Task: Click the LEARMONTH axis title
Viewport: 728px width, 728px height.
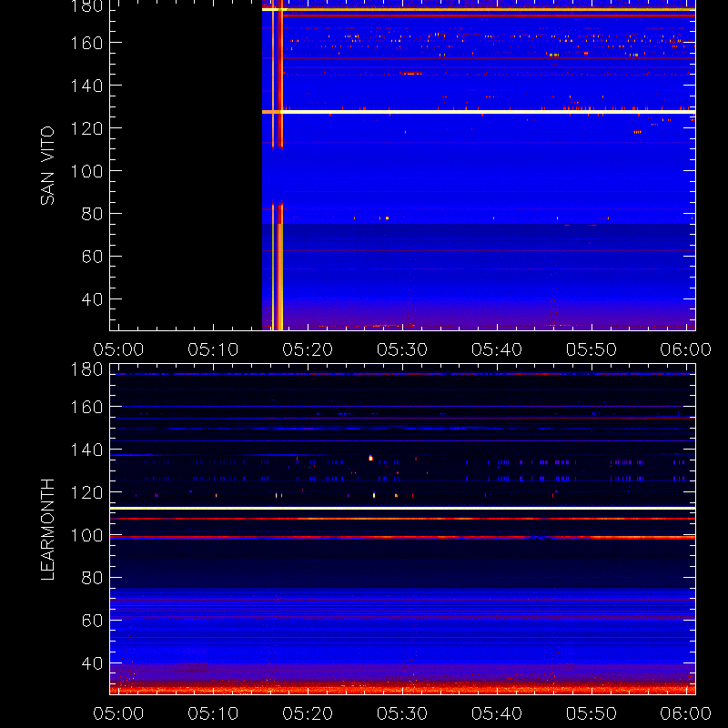Action: pos(47,530)
